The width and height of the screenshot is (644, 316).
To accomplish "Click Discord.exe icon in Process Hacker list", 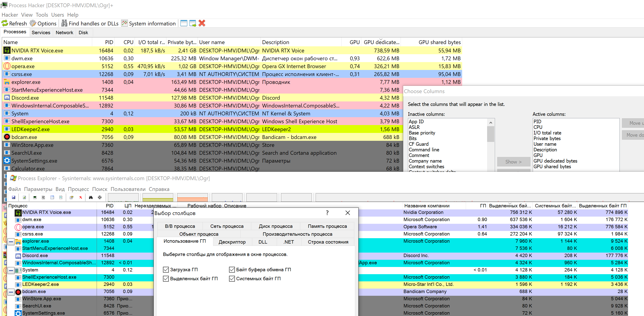I will point(7,98).
